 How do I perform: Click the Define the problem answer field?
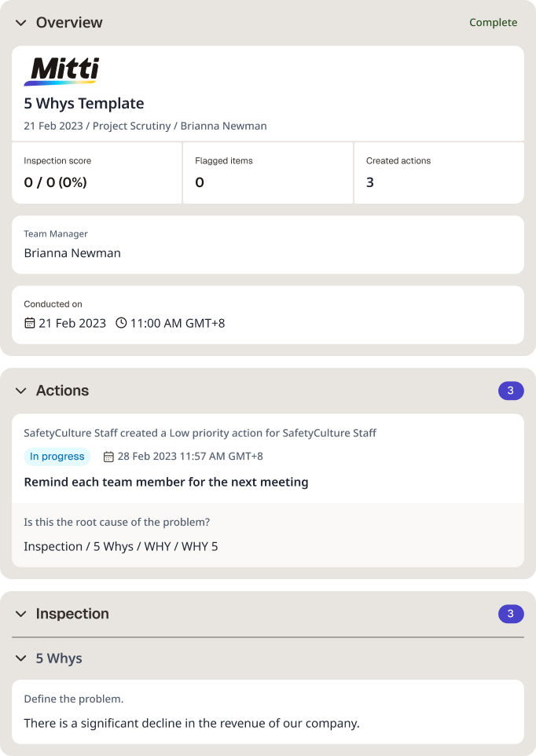point(268,712)
